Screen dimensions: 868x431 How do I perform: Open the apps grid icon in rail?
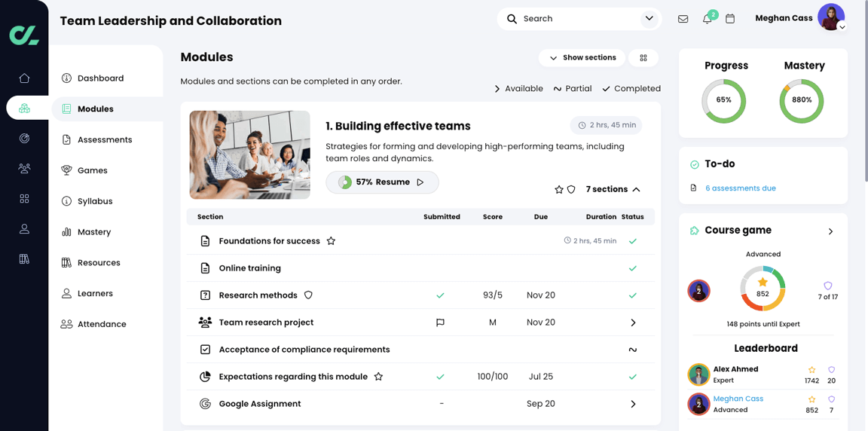tap(24, 199)
